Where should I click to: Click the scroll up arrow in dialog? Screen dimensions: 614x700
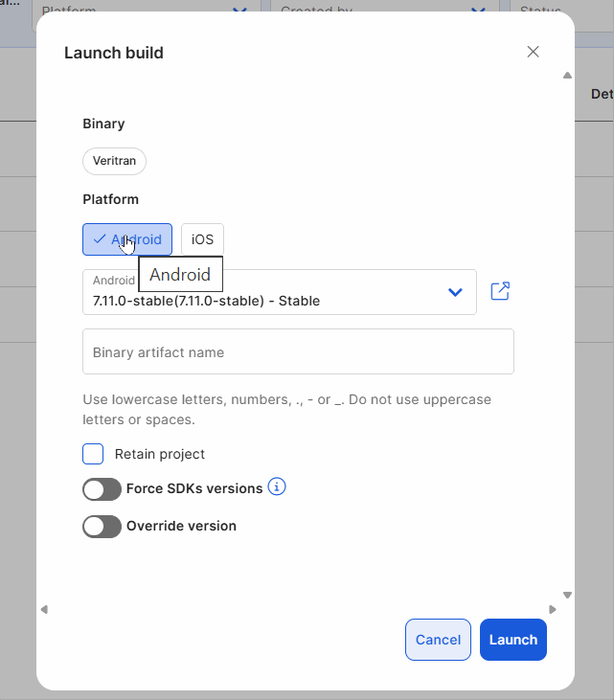pos(567,75)
